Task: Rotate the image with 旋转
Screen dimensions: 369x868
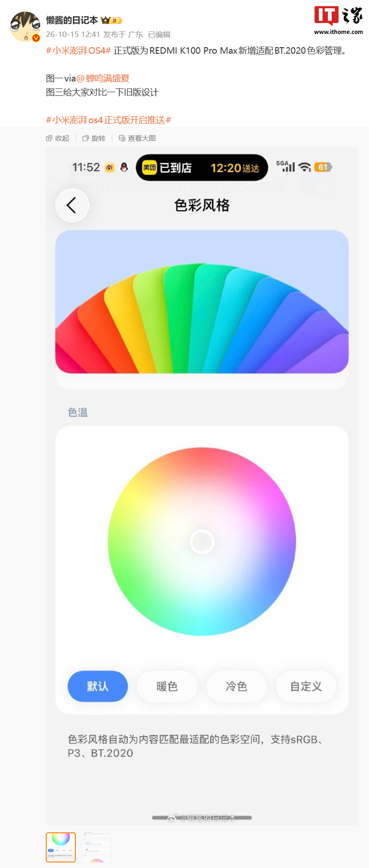Action: point(94,138)
